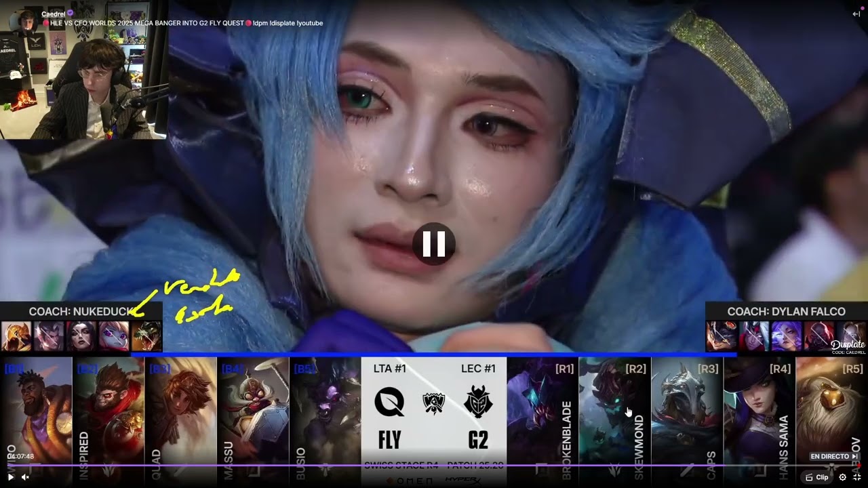868x488 pixels.
Task: Click the 'BROKENBLADE' player name
Action: [567, 441]
